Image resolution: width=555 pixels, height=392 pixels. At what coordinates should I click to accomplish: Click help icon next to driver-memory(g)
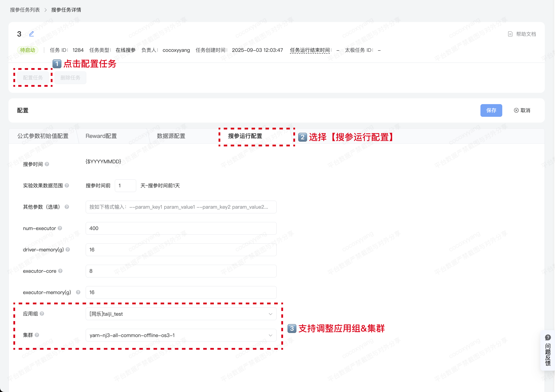[x=68, y=249]
